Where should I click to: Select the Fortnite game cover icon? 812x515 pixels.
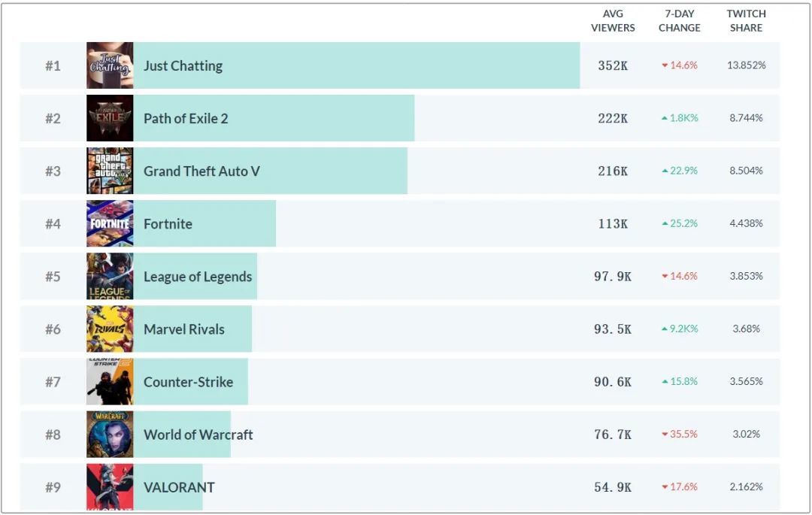pyautogui.click(x=110, y=223)
